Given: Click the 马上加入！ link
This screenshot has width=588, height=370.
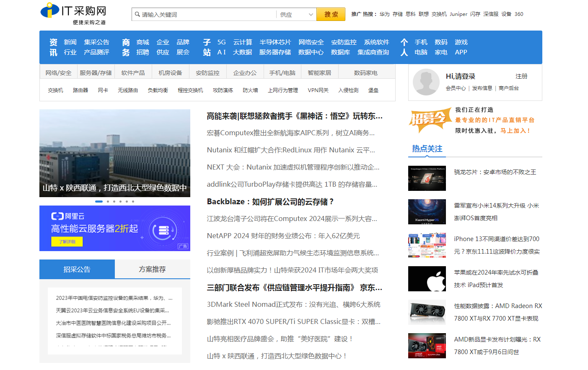Looking at the screenshot, I should point(516,131).
